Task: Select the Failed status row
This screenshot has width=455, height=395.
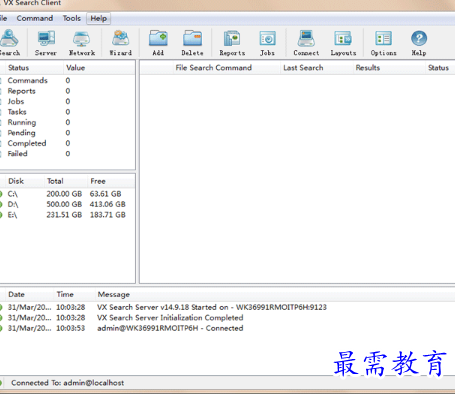Action: [67, 154]
